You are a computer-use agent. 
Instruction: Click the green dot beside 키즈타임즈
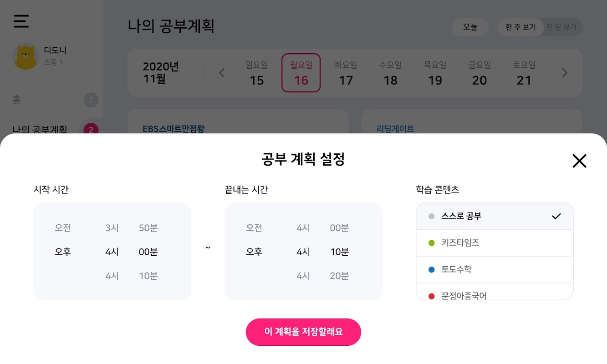point(432,243)
